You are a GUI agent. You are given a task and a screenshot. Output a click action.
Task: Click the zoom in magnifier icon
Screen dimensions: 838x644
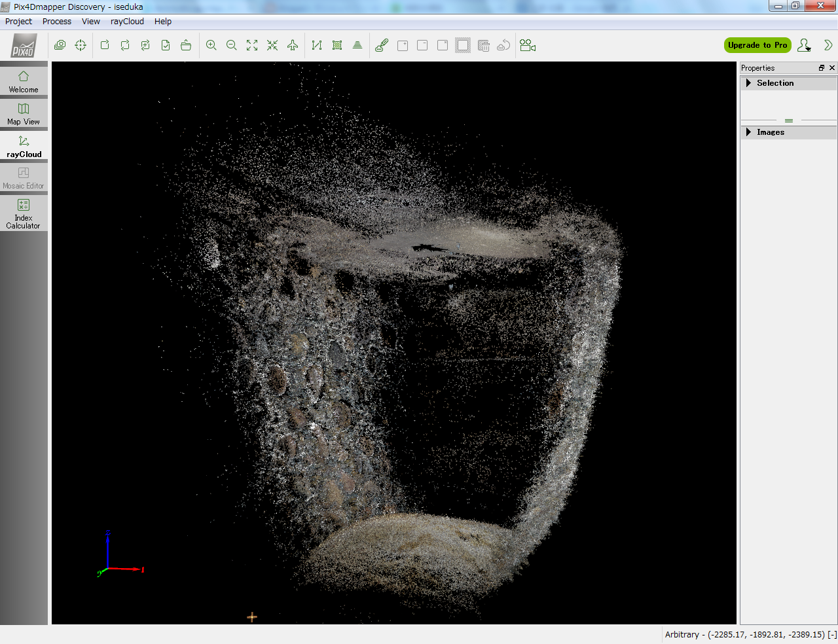[x=211, y=45]
